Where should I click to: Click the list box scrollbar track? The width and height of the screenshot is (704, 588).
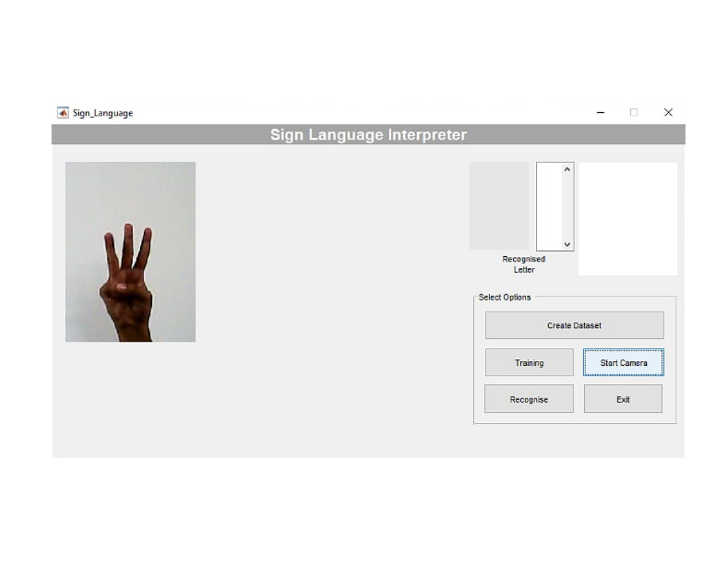click(x=567, y=206)
